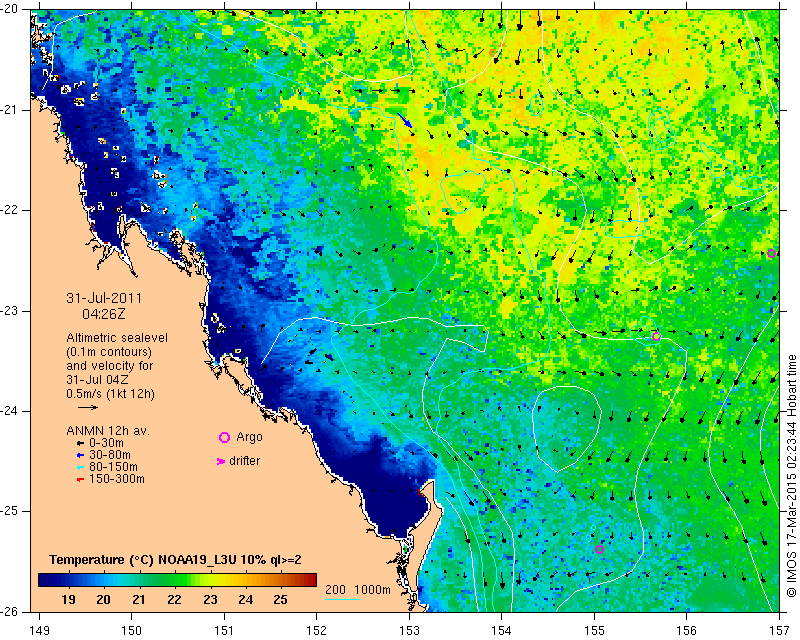This screenshot has height=640, width=800.
Task: Click the longitude axis label "149"
Action: tap(40, 631)
